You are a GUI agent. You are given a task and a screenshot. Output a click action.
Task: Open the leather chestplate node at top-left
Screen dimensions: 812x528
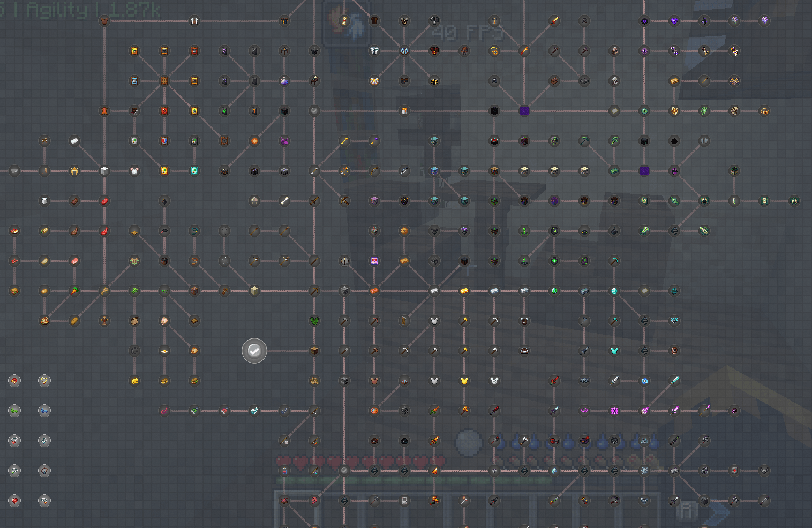pyautogui.click(x=104, y=21)
